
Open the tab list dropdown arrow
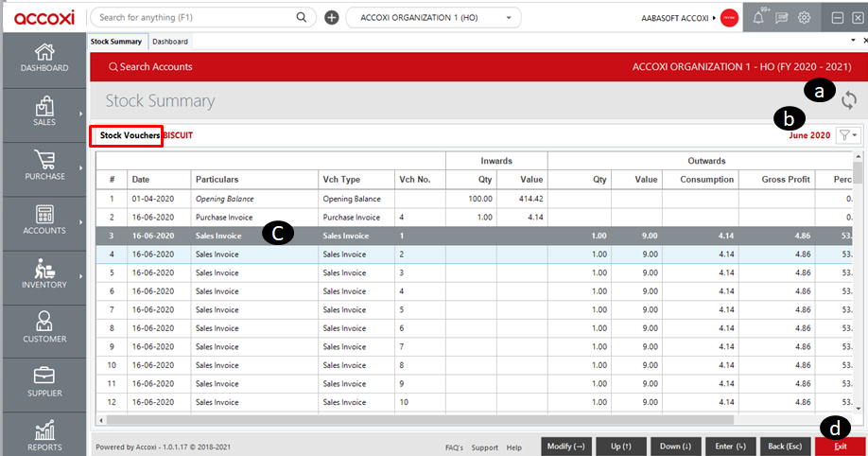click(853, 41)
